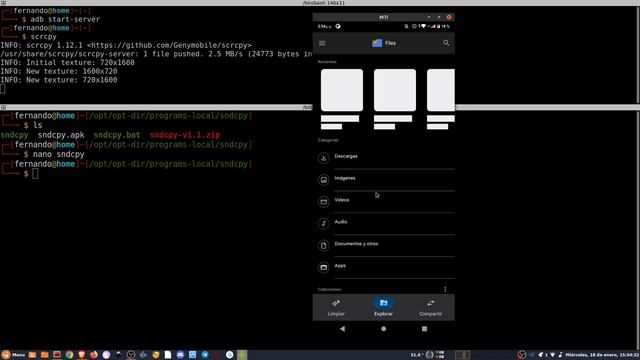Click 'adb start-server' command in top terminal
The image size is (640, 360).
[65, 19]
